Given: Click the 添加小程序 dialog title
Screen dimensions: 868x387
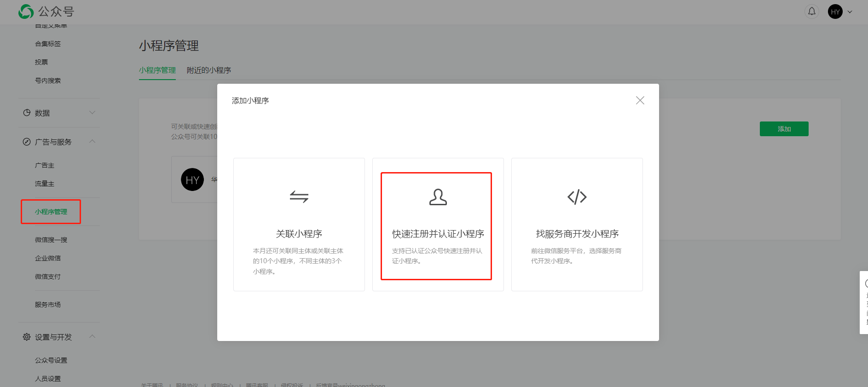Looking at the screenshot, I should (250, 101).
